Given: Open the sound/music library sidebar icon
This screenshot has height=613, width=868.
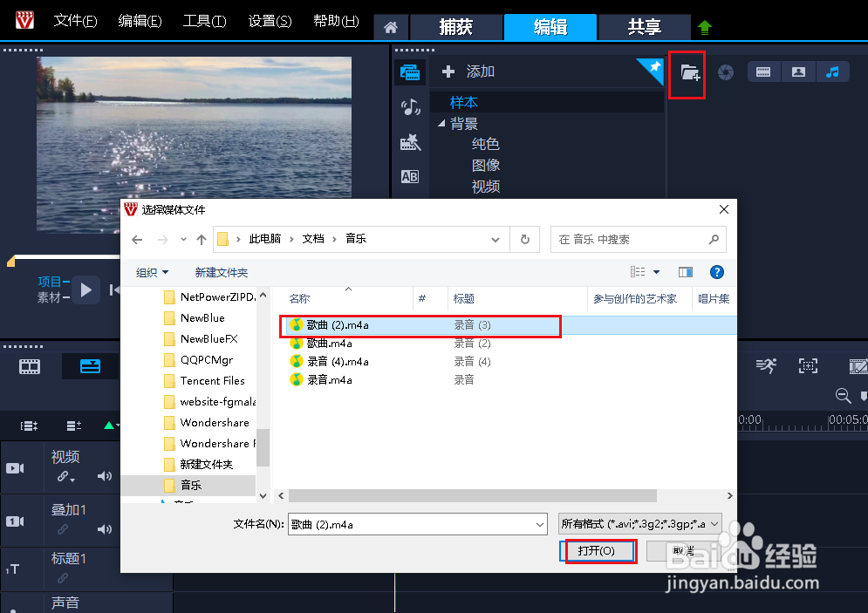Looking at the screenshot, I should pyautogui.click(x=410, y=106).
